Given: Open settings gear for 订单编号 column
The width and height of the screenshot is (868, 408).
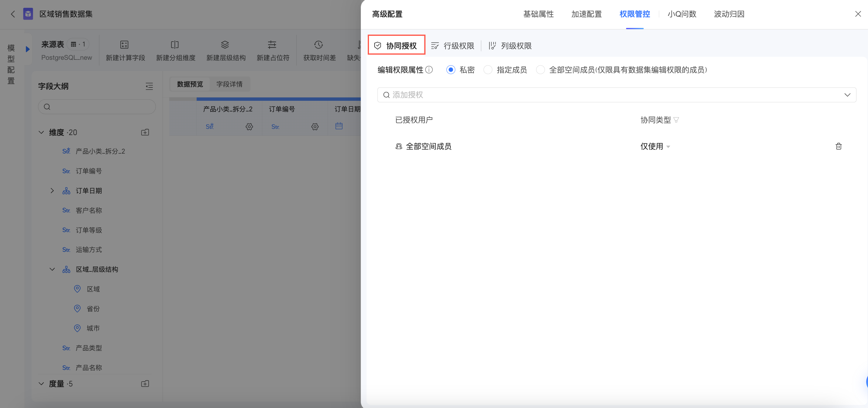Looking at the screenshot, I should (315, 127).
